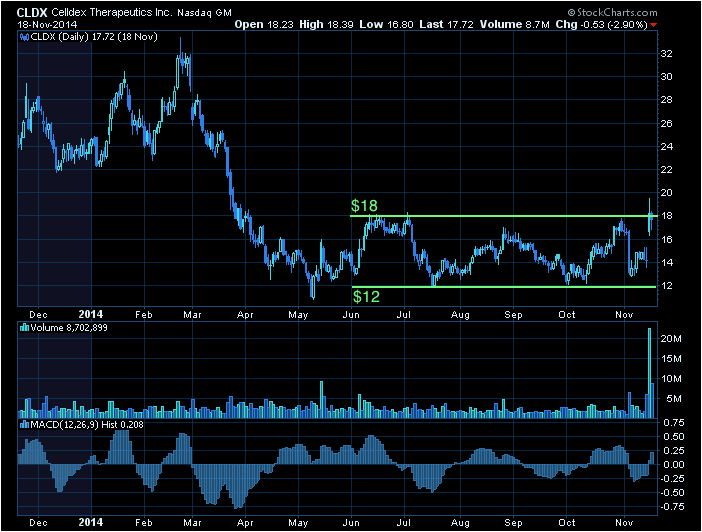702x532 pixels.
Task: Click the Volume 8,702,899 legend text
Action: click(69, 328)
